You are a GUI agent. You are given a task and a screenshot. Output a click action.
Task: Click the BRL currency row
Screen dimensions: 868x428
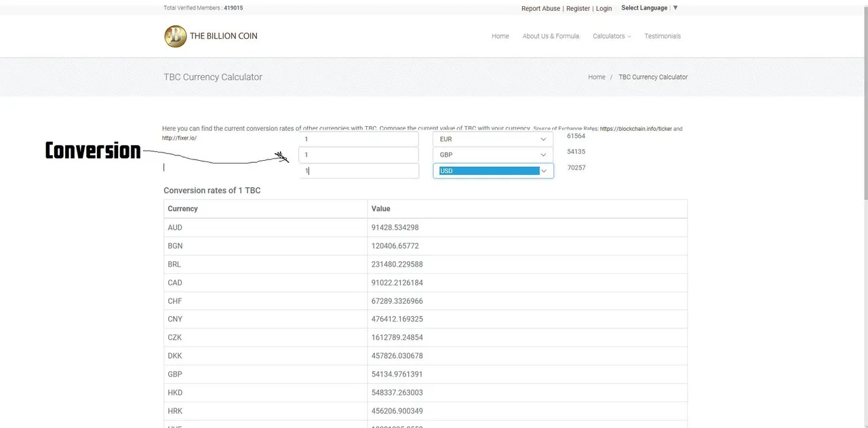tap(425, 265)
